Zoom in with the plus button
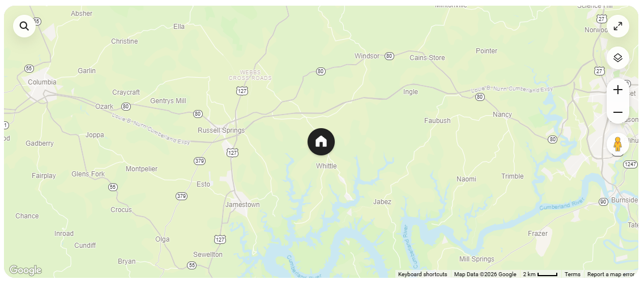644x283 pixels. (x=618, y=90)
